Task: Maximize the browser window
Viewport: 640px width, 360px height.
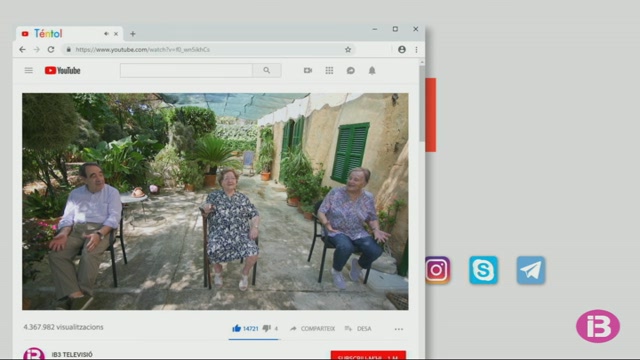Action: (x=395, y=29)
